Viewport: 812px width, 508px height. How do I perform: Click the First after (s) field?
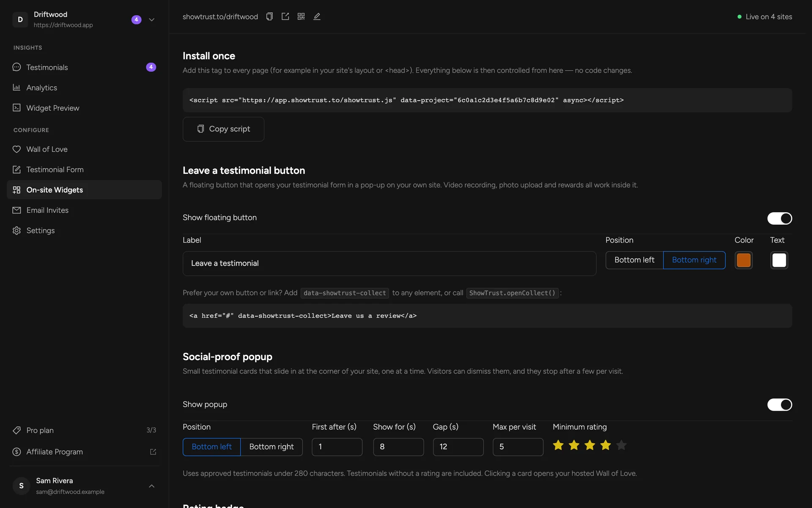tap(337, 447)
